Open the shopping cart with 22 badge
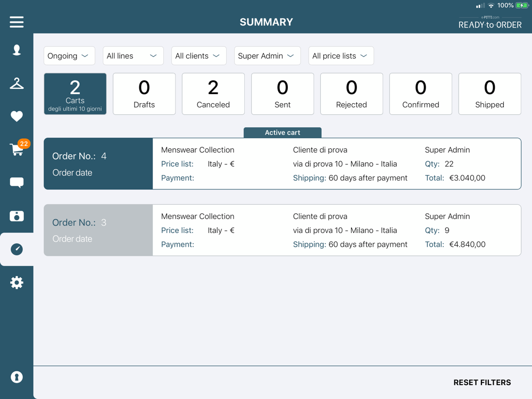Screen dimensions: 532x399 (x=16, y=149)
